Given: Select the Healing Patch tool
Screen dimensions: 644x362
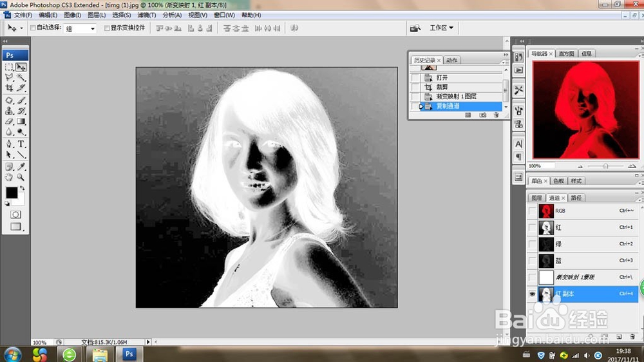Looking at the screenshot, I should pos(9,100).
